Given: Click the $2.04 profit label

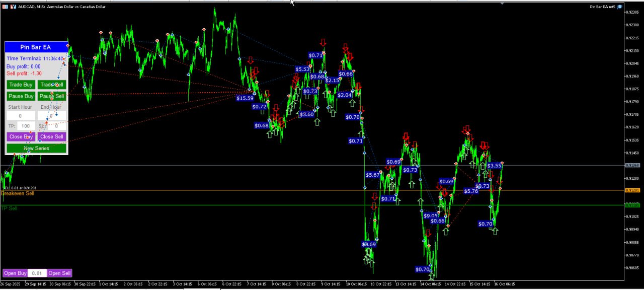Looking at the screenshot, I should click(x=345, y=95).
